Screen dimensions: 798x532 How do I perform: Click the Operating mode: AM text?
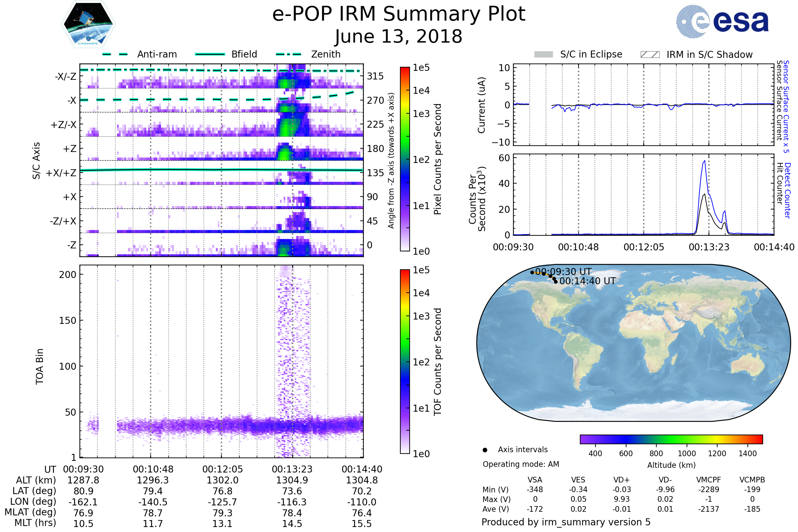click(x=520, y=464)
